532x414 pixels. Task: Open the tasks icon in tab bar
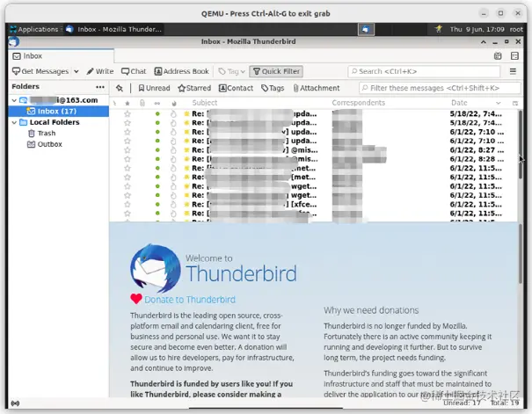click(x=514, y=56)
